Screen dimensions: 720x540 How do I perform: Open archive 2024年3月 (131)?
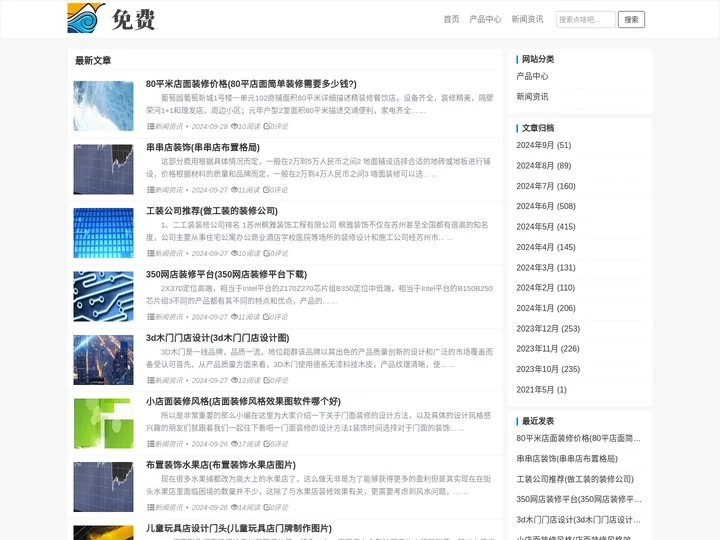546,267
